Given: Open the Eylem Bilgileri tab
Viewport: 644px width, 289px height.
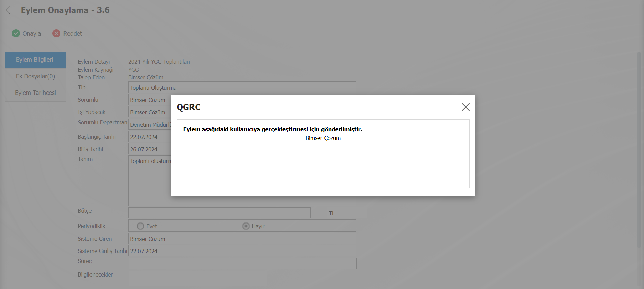Looking at the screenshot, I should [35, 60].
